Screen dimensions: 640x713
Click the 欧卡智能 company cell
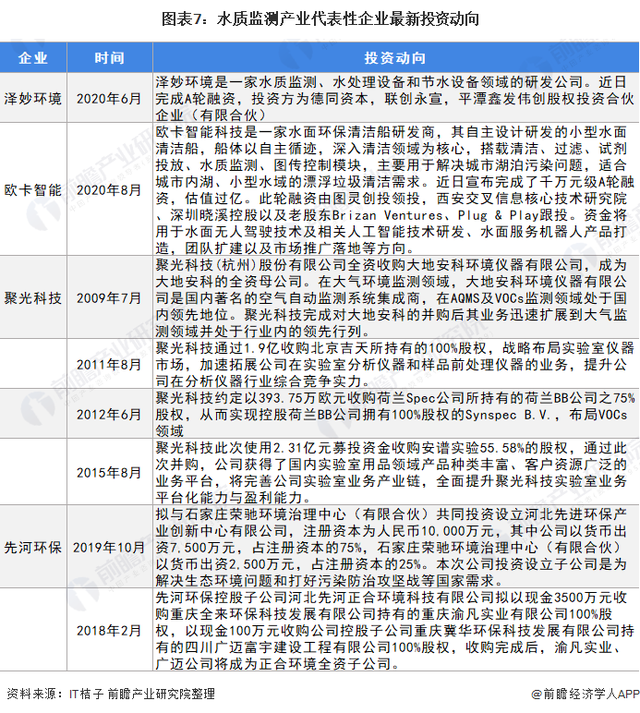coord(33,189)
